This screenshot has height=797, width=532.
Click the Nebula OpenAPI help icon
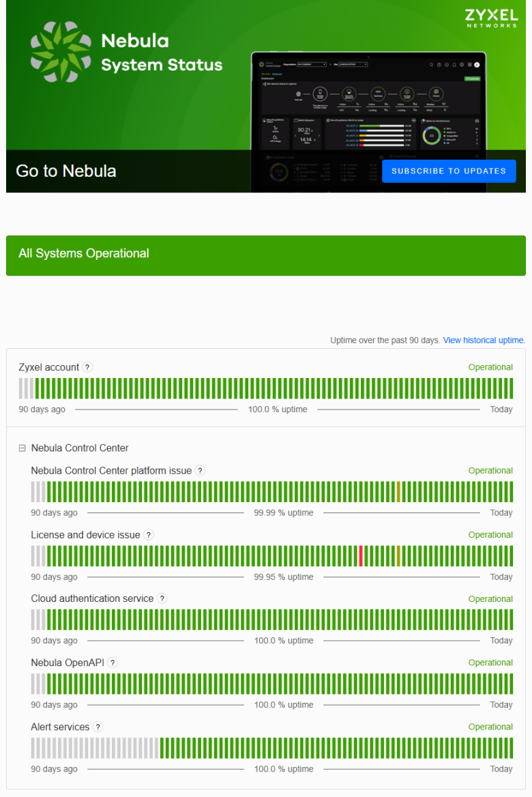113,663
